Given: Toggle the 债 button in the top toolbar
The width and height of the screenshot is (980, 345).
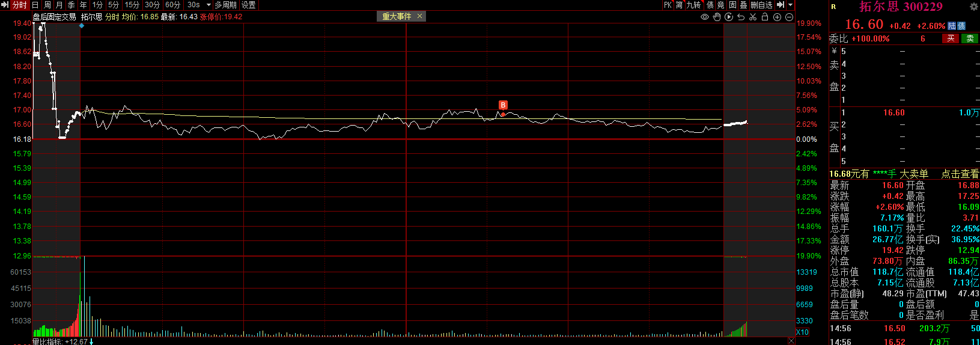Looking at the screenshot, I should click(710, 5).
